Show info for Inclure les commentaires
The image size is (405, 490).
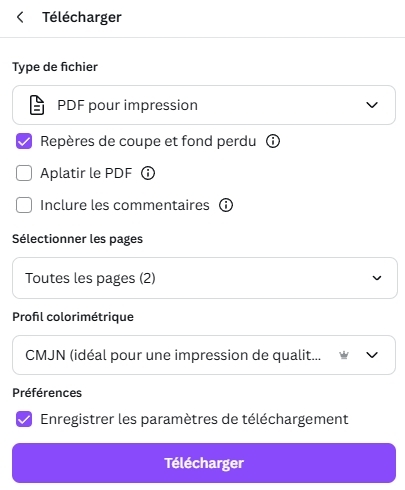[x=226, y=205]
